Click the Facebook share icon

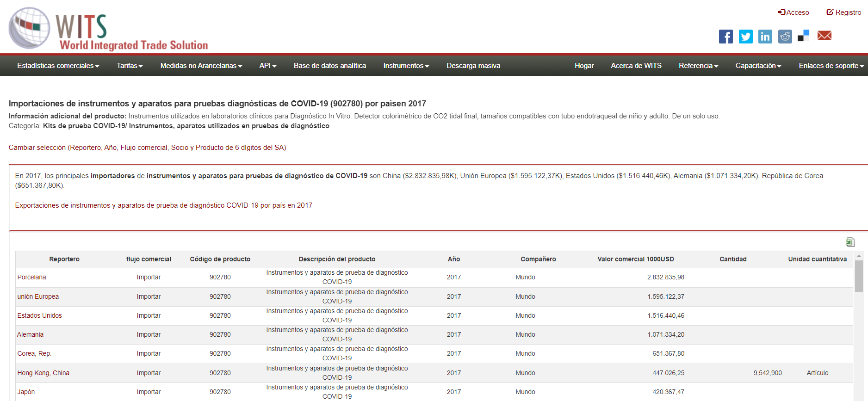coord(725,37)
